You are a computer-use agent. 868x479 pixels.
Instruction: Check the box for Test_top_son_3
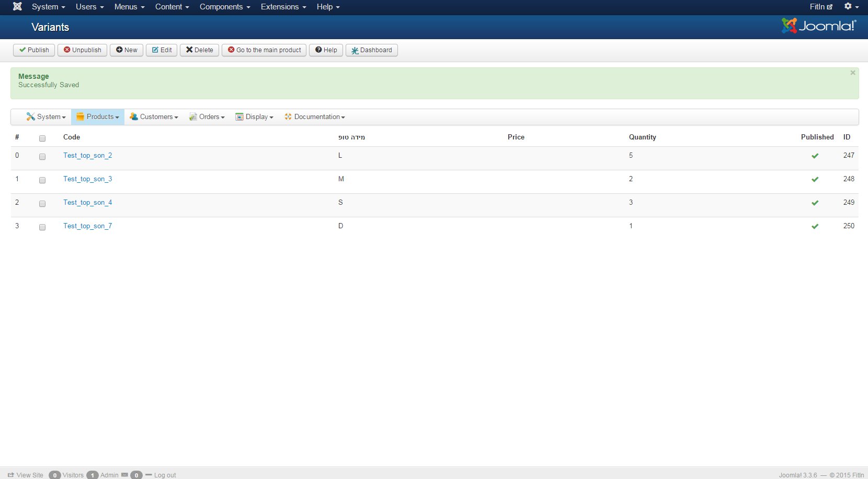coord(42,180)
